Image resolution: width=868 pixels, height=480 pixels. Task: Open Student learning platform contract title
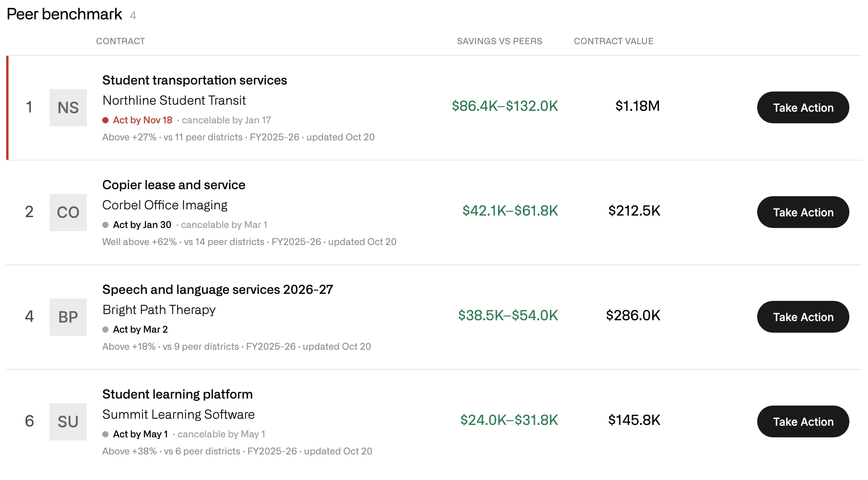pos(177,394)
